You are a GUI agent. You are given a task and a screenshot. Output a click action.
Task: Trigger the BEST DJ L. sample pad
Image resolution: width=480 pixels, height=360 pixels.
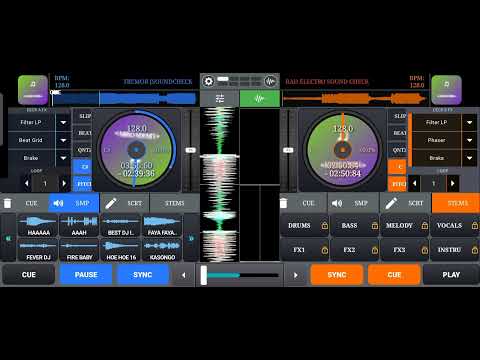coord(121,226)
